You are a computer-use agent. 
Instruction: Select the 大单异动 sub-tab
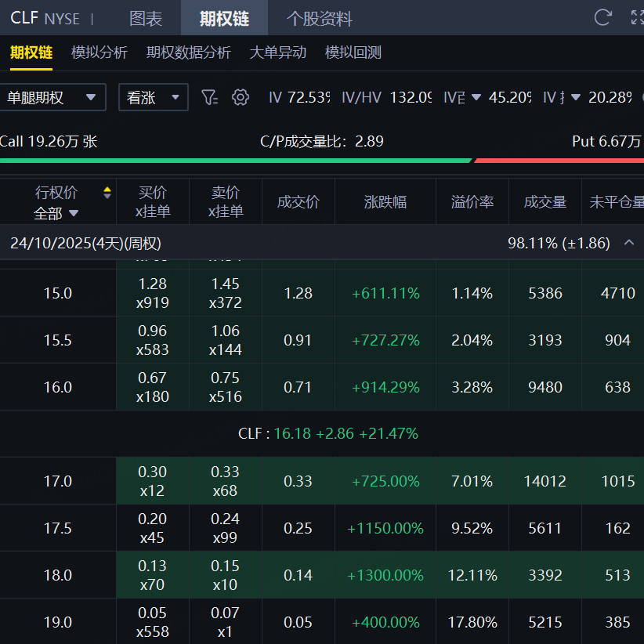(277, 52)
